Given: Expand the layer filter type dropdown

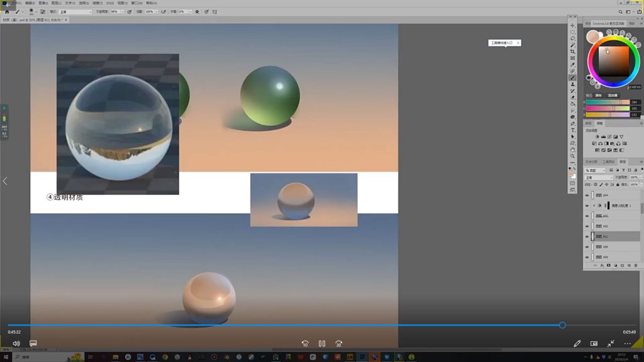Looking at the screenshot, I should 595,170.
